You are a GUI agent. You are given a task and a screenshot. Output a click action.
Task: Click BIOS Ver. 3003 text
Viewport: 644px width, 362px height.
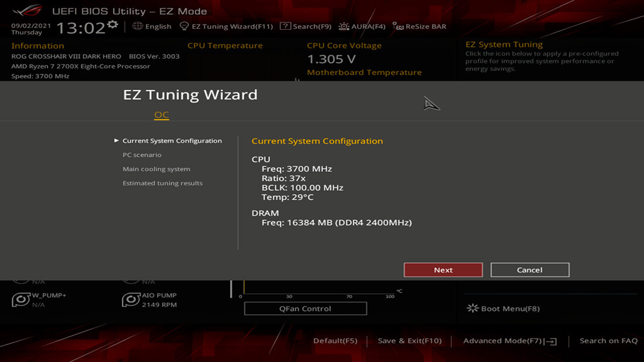coord(155,56)
